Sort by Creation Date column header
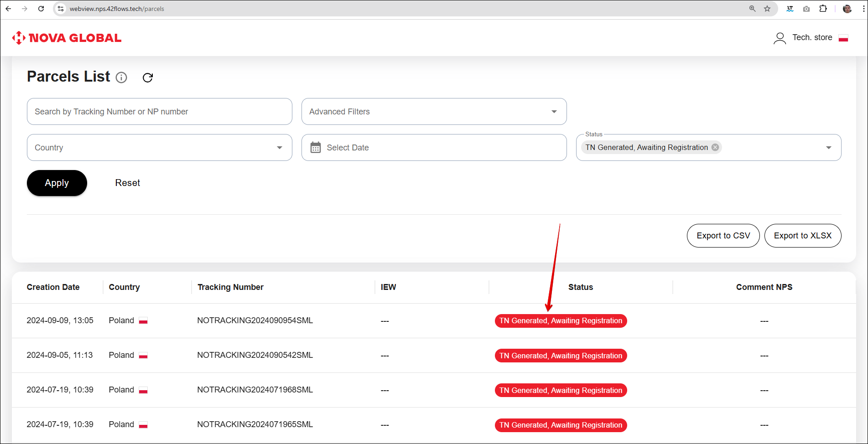Image resolution: width=868 pixels, height=444 pixels. click(53, 287)
